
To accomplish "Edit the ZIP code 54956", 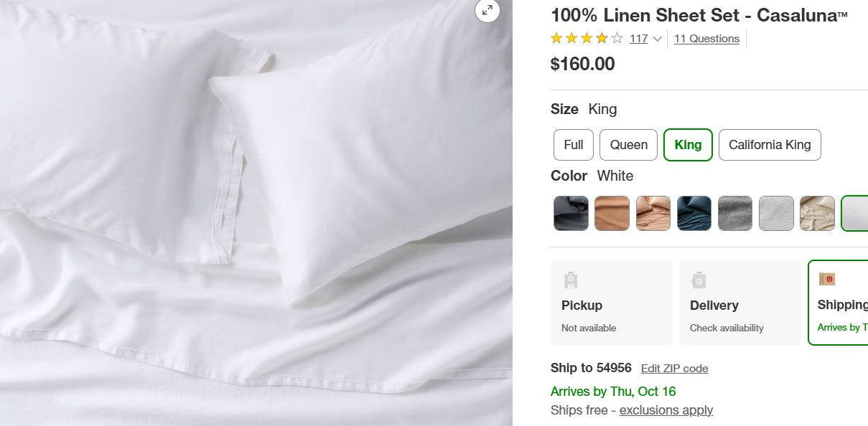I will pyautogui.click(x=673, y=368).
